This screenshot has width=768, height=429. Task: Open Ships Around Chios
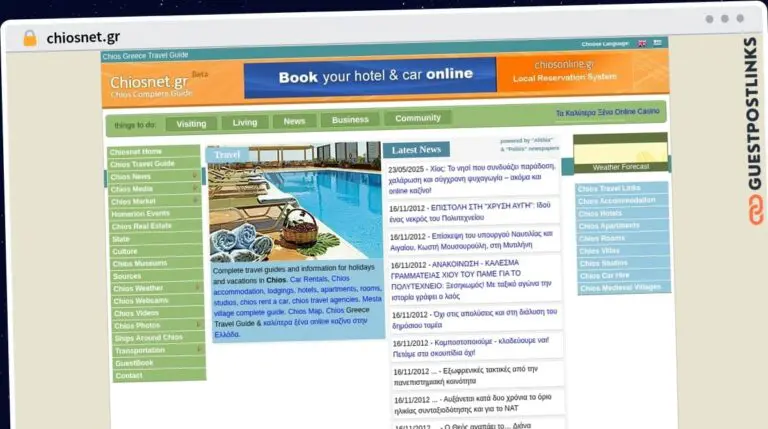159,338
